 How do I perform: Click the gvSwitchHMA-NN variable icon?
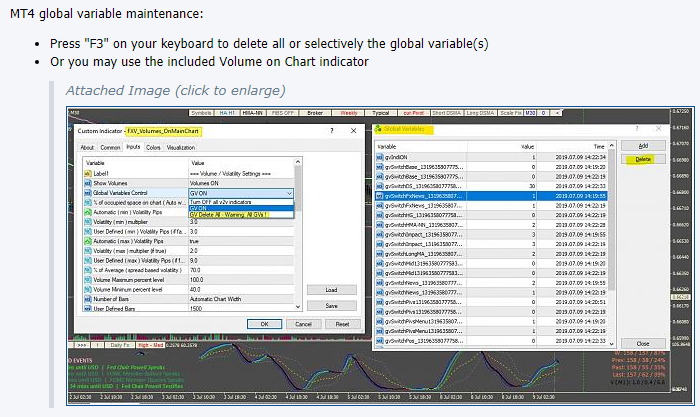[380, 225]
